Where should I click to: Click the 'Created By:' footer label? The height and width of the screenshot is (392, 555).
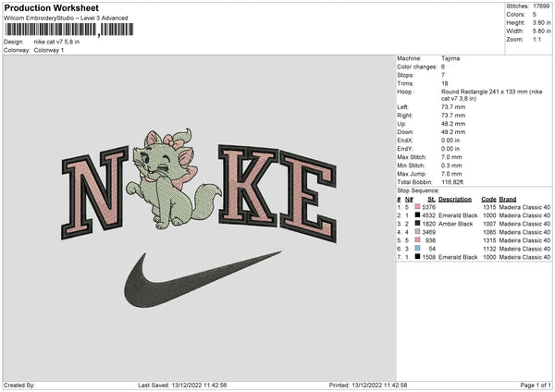point(19,385)
